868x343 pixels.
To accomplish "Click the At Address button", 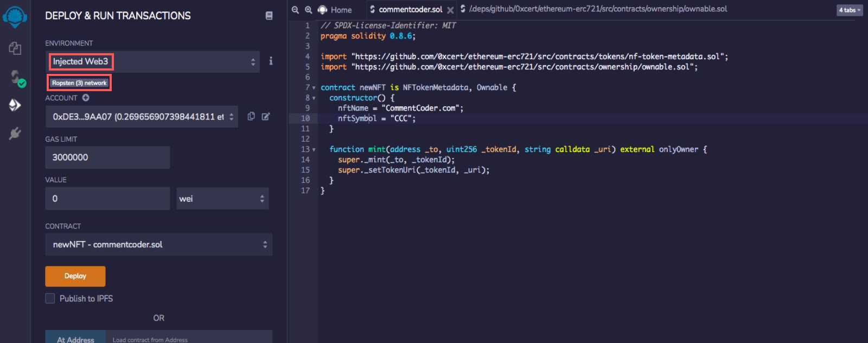I will click(x=75, y=338).
